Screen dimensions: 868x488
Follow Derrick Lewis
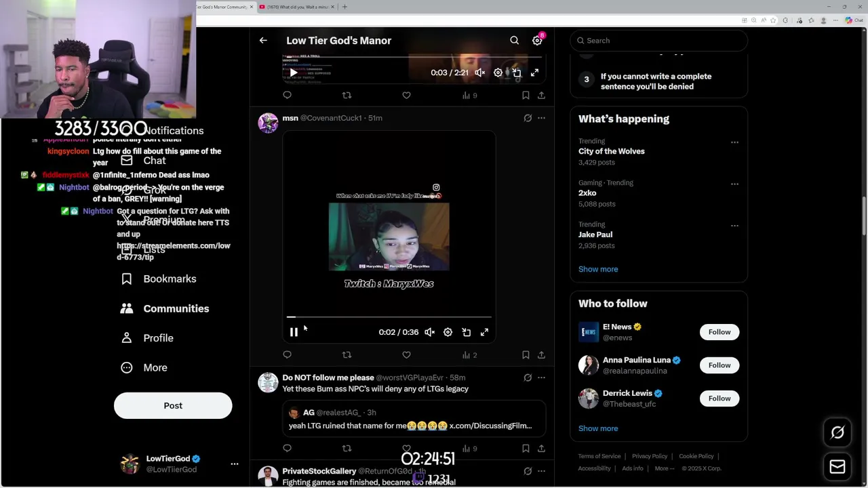tap(719, 399)
